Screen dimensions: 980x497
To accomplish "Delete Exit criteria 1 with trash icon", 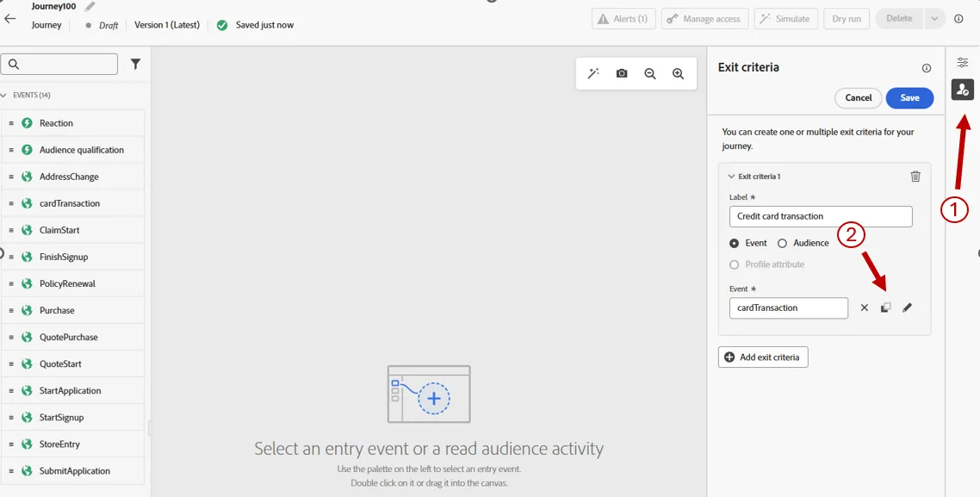I will click(915, 177).
